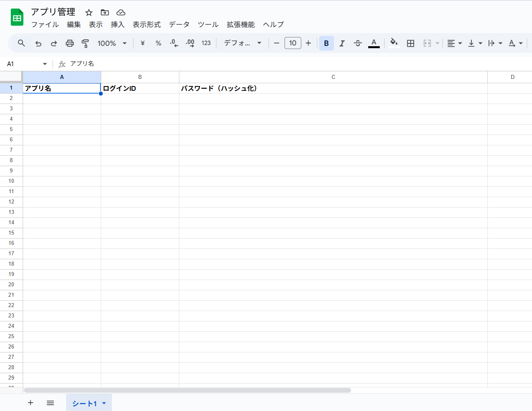Undo the last action
The image size is (532, 411).
[x=38, y=43]
